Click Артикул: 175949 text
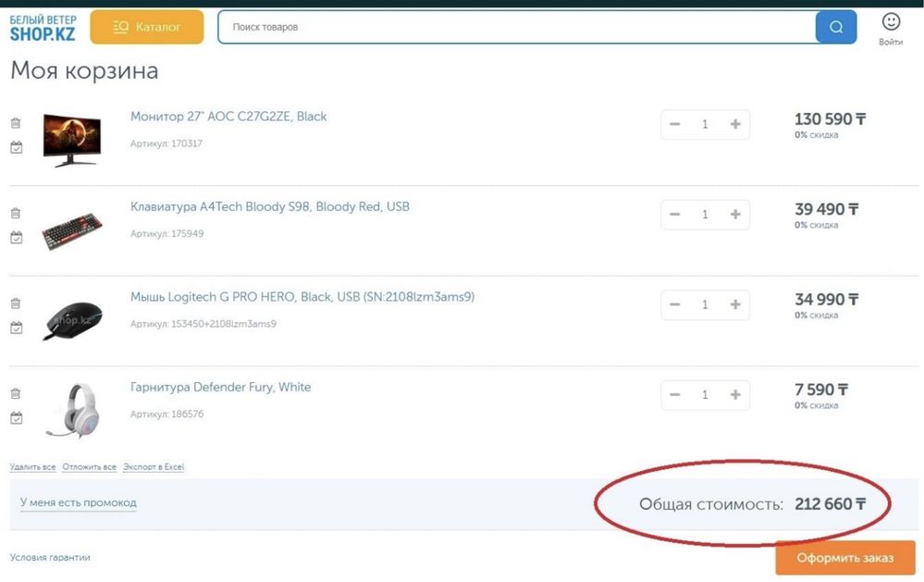 click(166, 233)
